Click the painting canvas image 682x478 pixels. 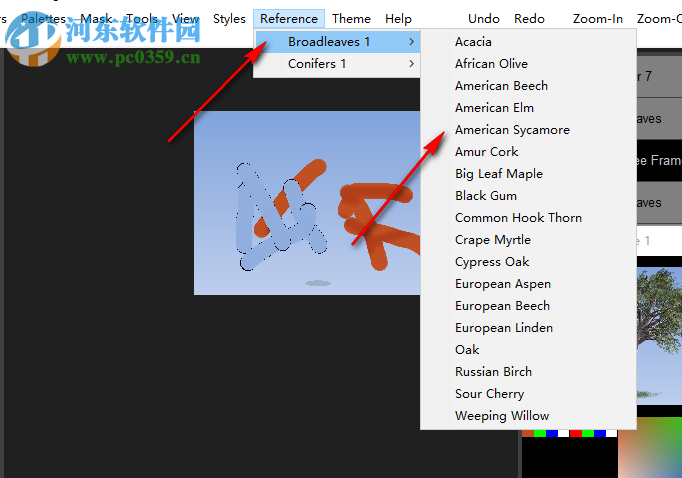tap(307, 203)
